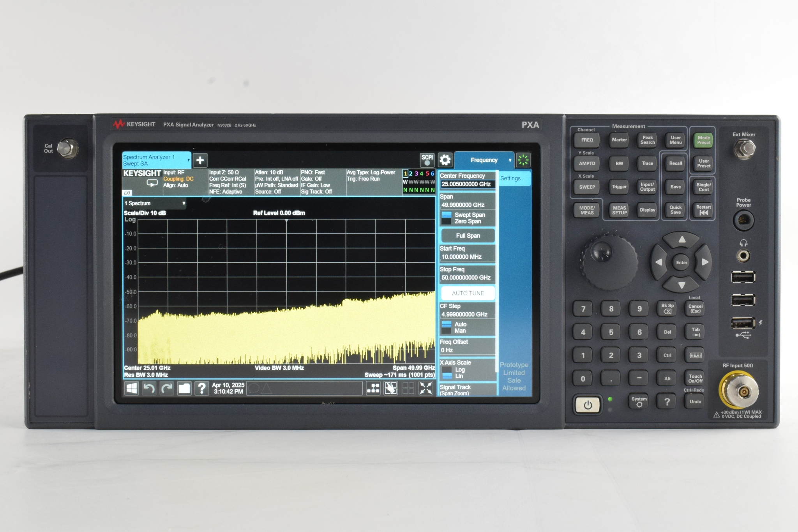Tap the Span 49.9900000 GHz field

[468, 205]
